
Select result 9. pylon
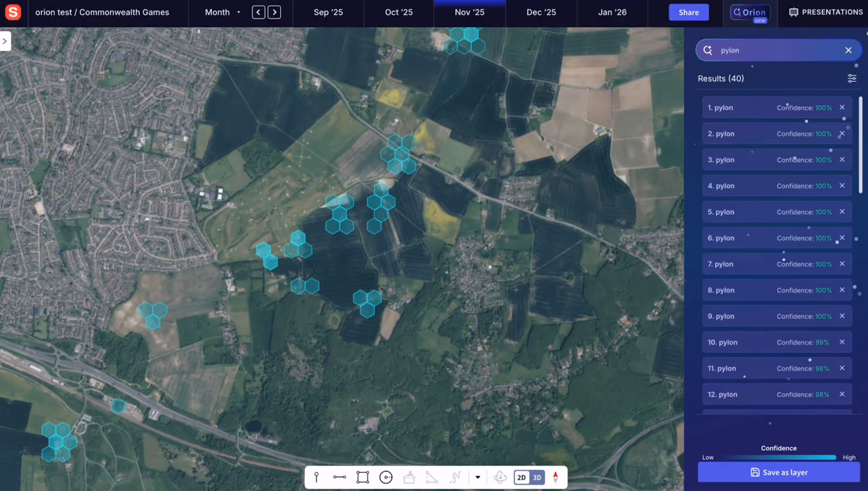(777, 316)
